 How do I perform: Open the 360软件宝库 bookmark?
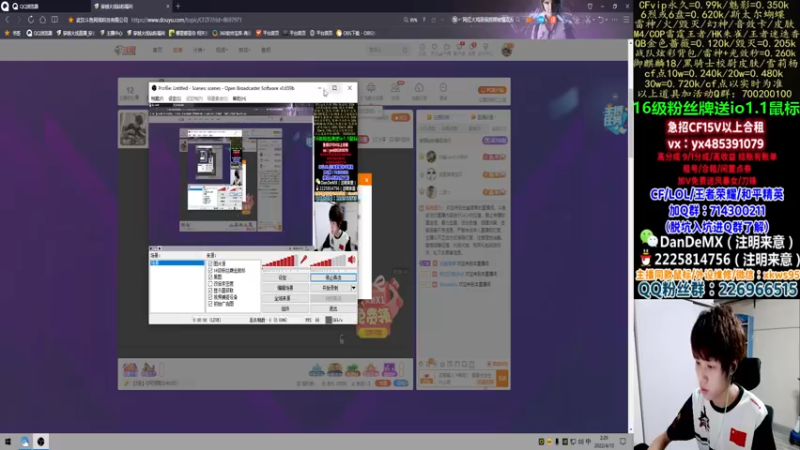pyautogui.click(x=232, y=33)
